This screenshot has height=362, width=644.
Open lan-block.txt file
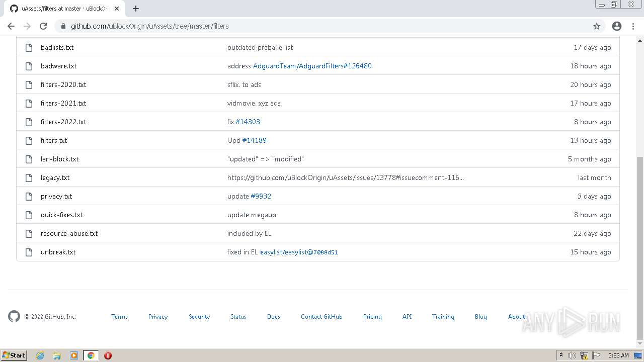(x=59, y=159)
